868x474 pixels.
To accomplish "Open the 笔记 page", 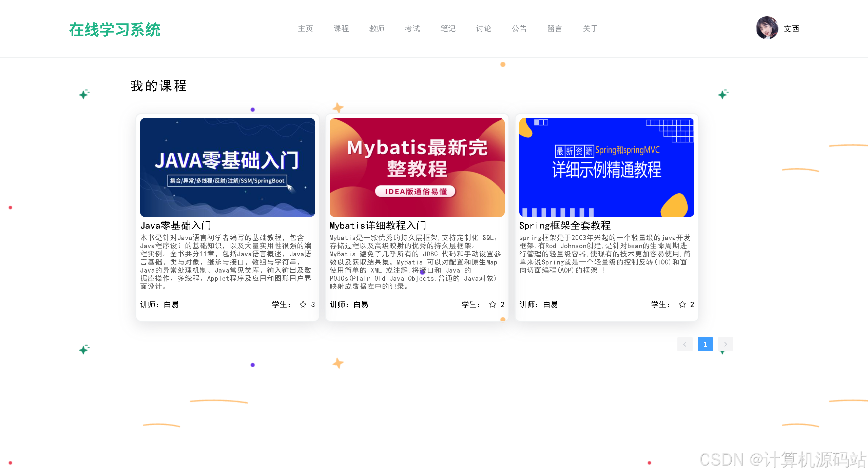I will click(447, 28).
